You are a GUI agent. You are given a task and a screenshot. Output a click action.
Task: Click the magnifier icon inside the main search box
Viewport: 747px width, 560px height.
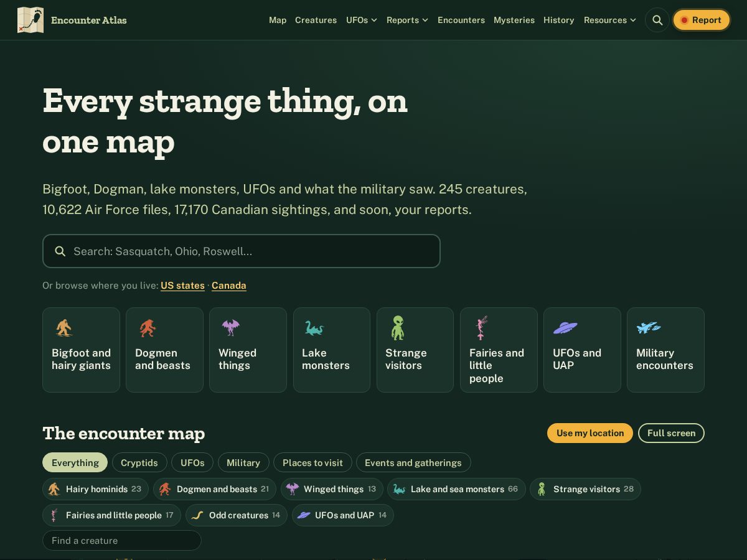60,251
